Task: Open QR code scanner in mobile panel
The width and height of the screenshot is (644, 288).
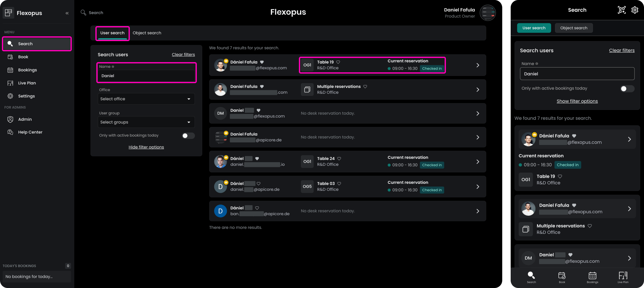Action: pyautogui.click(x=622, y=10)
